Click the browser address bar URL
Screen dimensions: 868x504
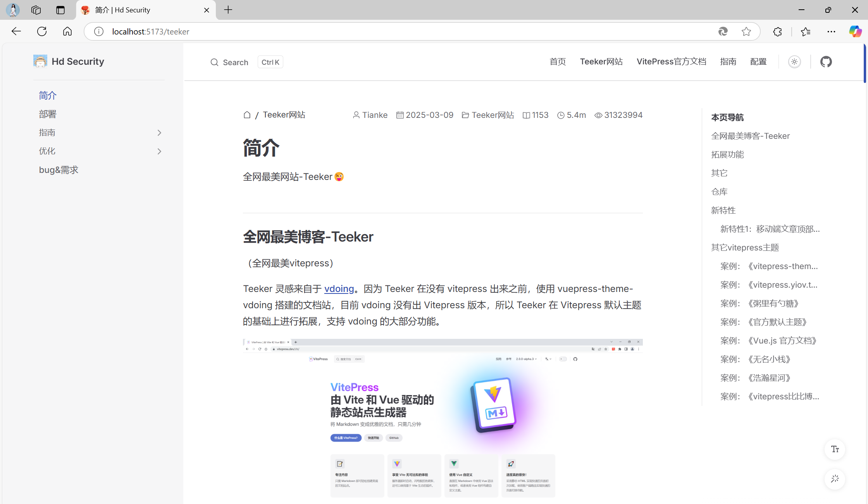click(x=151, y=31)
